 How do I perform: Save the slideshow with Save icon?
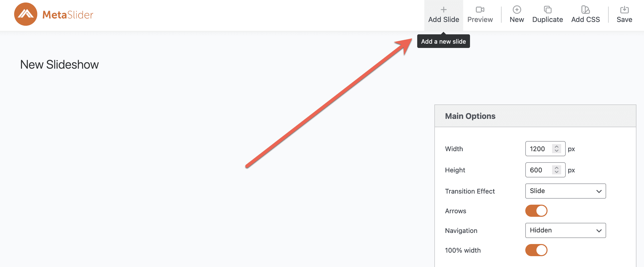tap(624, 10)
